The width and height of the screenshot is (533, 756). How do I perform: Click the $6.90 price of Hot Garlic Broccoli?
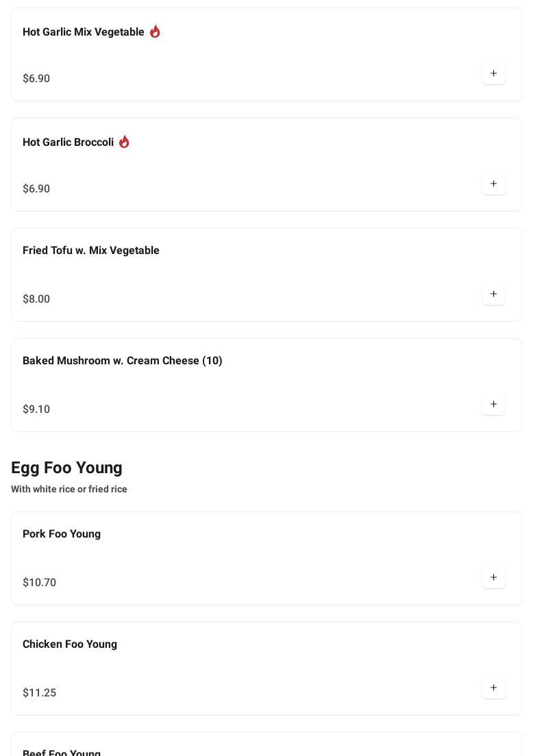pyautogui.click(x=36, y=189)
